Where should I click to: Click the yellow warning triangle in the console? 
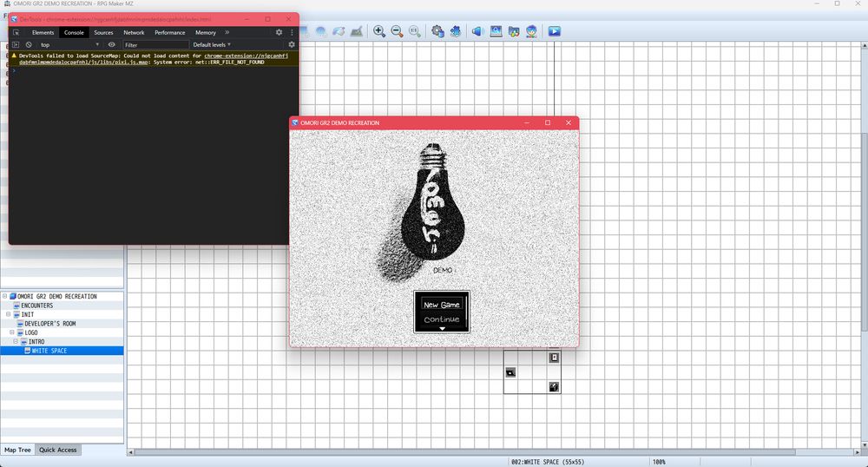[x=15, y=56]
